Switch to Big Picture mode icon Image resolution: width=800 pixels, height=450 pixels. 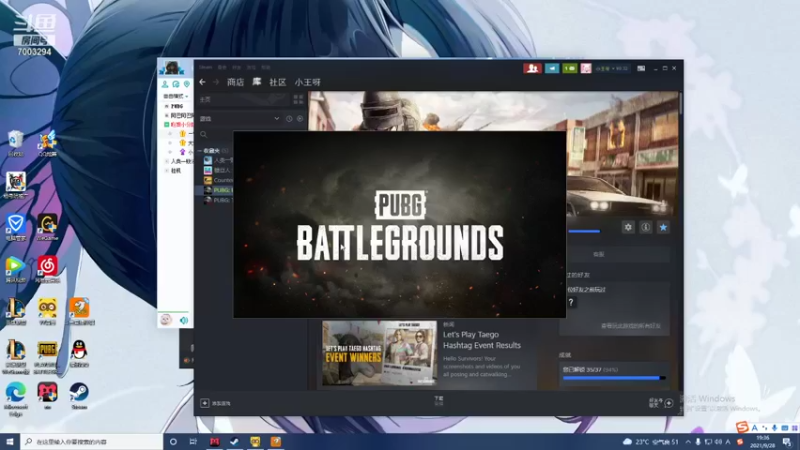641,68
